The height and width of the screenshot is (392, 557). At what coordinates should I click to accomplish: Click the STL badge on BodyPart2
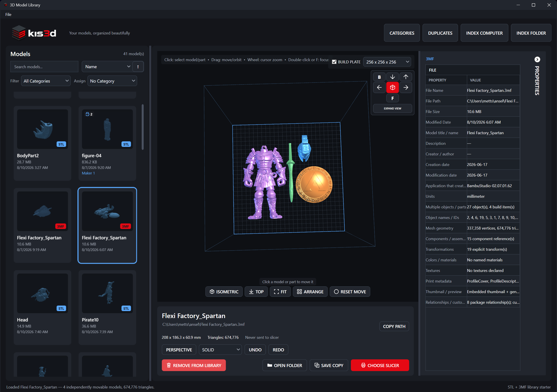pos(61,144)
